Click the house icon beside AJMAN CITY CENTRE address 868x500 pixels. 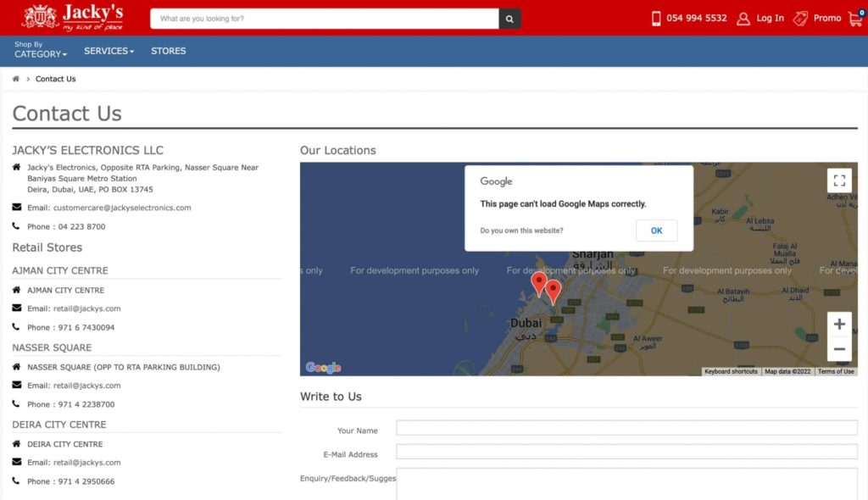(17, 290)
